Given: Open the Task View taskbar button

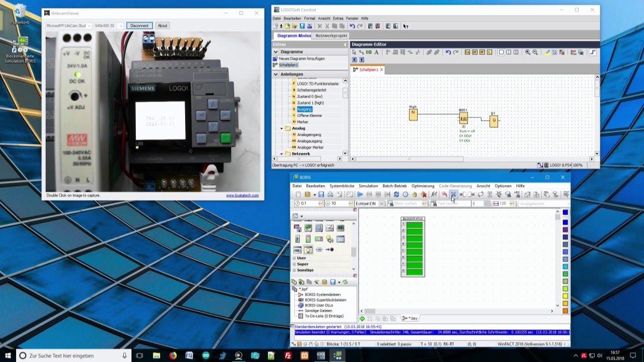Looking at the screenshot, I should point(139,355).
